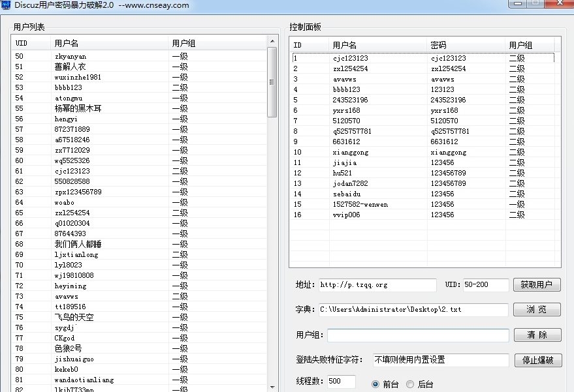Image resolution: width=574 pixels, height=392 pixels.
Task: Select the atongmu row in the user list
Action: point(139,98)
